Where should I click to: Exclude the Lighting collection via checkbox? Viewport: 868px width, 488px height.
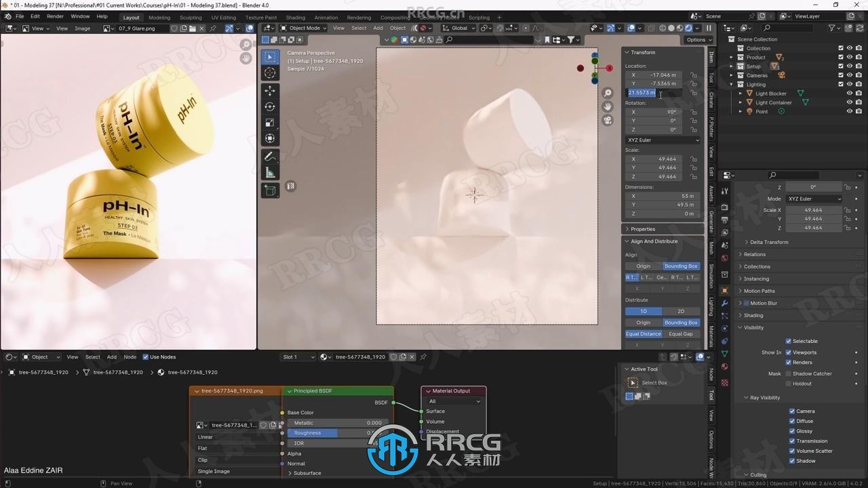pos(841,84)
